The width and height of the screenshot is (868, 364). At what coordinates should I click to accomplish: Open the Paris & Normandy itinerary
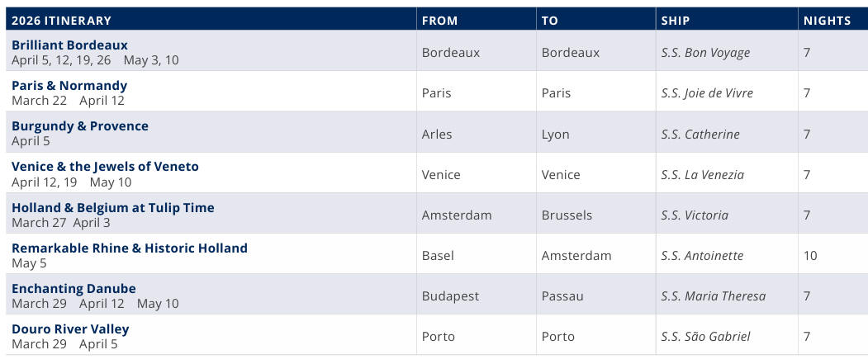(69, 86)
